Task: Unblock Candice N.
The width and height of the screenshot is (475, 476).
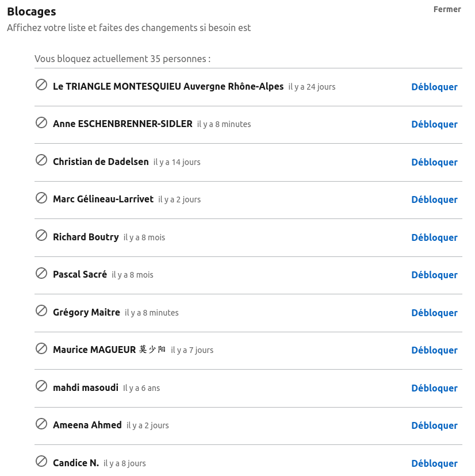Action: tap(434, 463)
